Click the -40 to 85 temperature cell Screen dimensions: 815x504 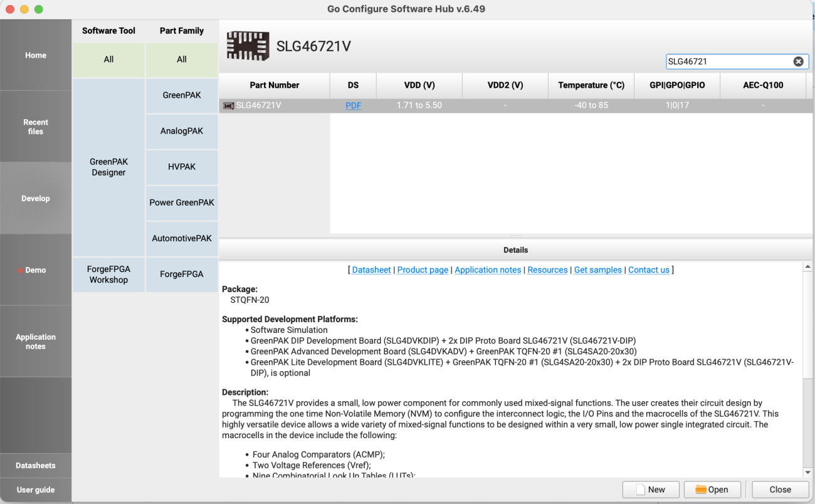[x=591, y=106]
